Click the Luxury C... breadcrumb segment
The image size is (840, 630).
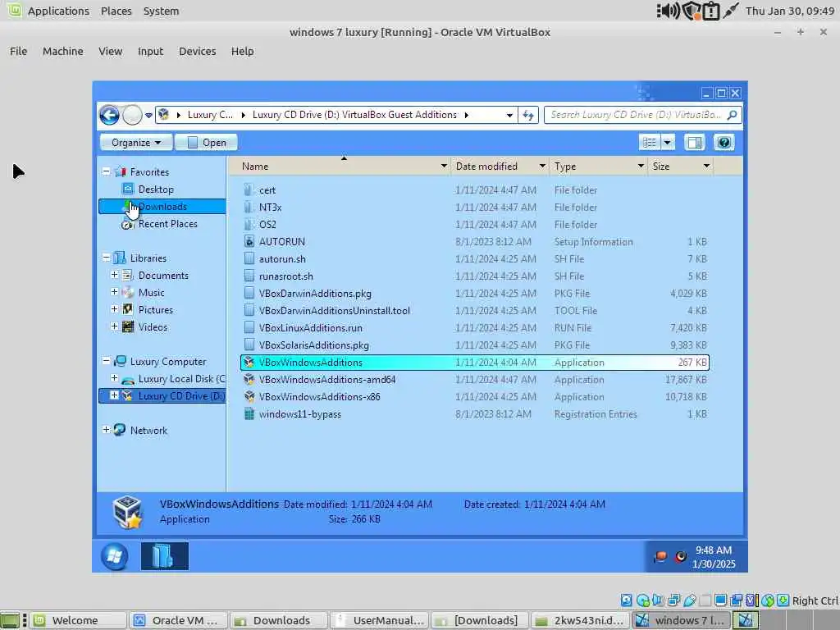(210, 115)
